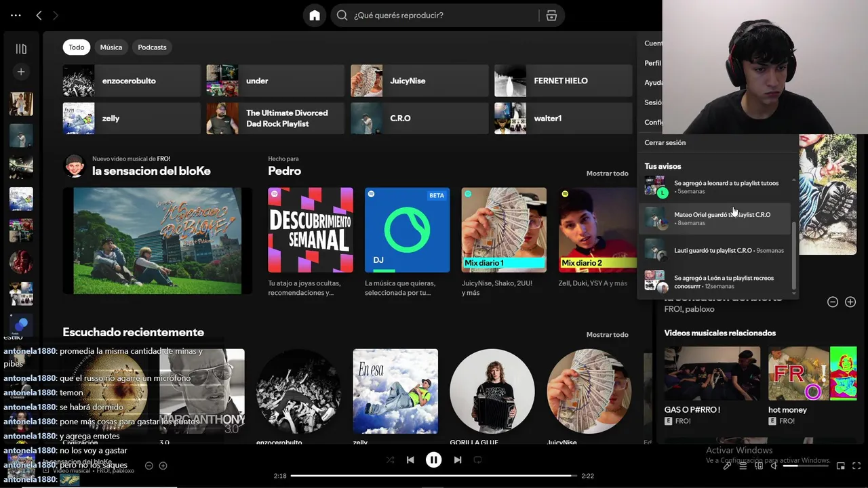Mute using the volume speaker icon
The height and width of the screenshot is (488, 868).
tap(774, 466)
